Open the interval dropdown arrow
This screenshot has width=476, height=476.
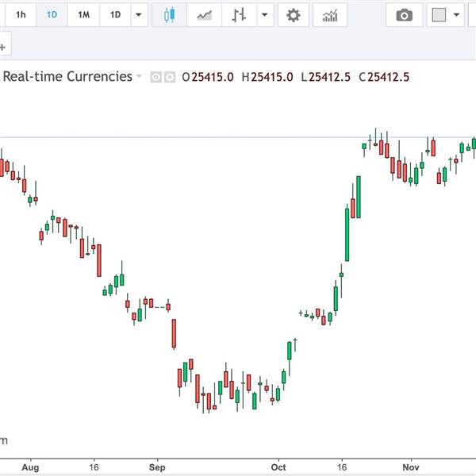[x=139, y=14]
